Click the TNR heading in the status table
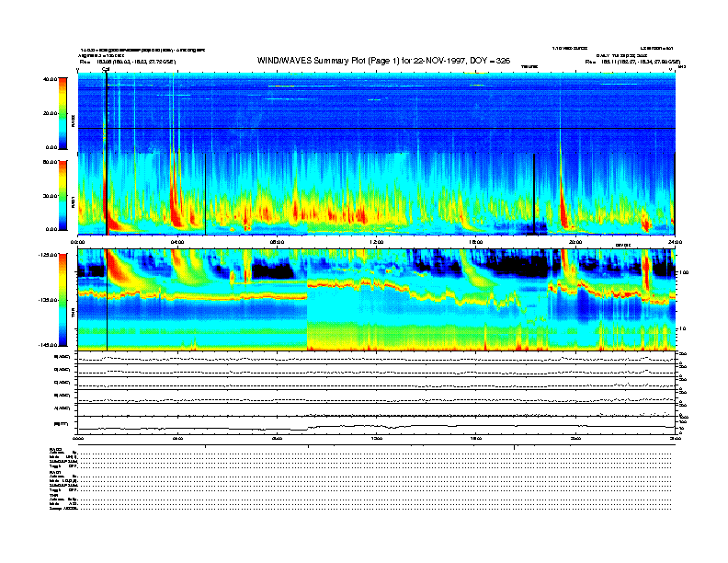This screenshot has height=563, width=728. [x=53, y=495]
